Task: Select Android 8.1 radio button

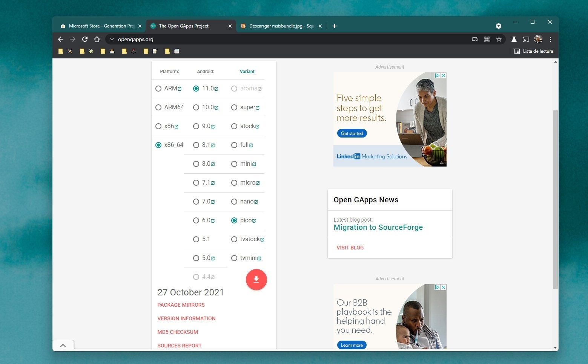Action: [196, 145]
